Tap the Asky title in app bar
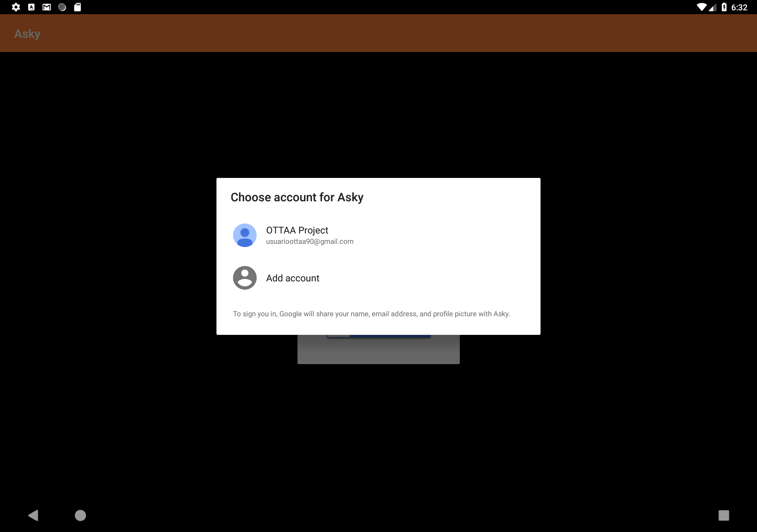The image size is (757, 532). [x=28, y=34]
